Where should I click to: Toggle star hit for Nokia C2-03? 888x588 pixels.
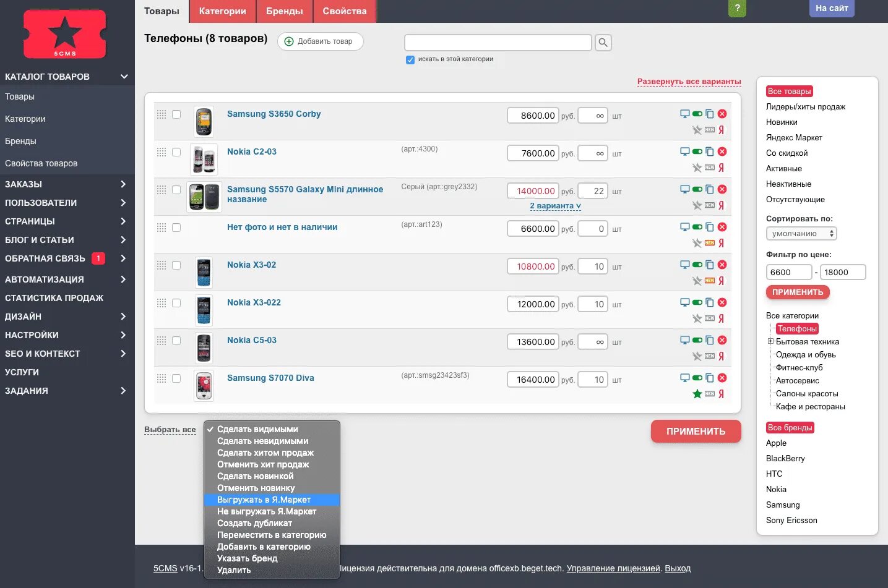(x=697, y=168)
